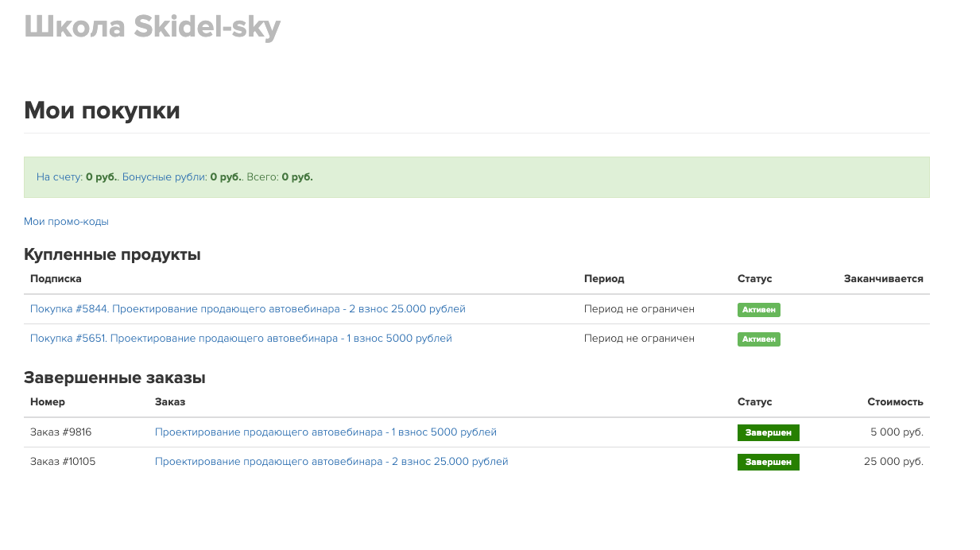
Task: Click the 5 000 руб. cost cell
Action: (x=897, y=432)
